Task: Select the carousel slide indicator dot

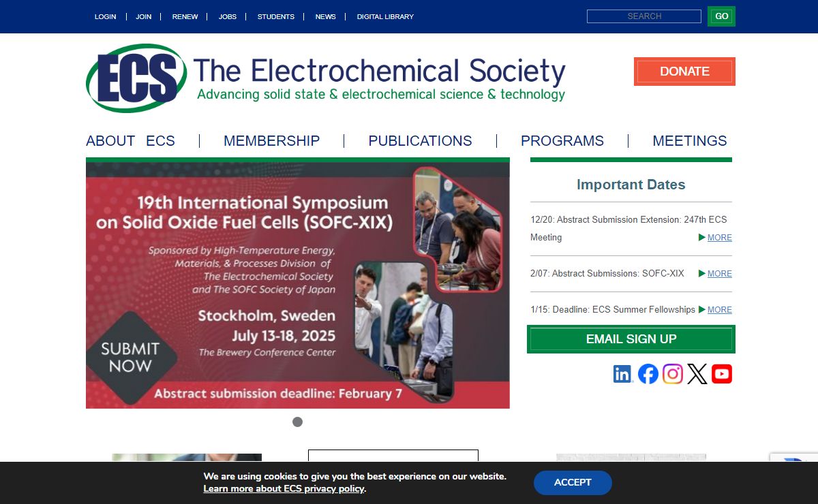Action: click(x=297, y=422)
